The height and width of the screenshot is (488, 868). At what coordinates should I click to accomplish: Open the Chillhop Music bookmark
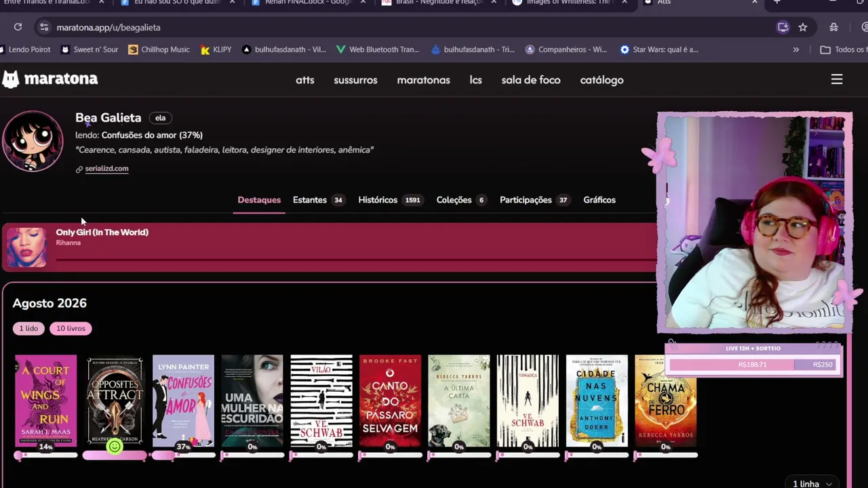tap(159, 49)
